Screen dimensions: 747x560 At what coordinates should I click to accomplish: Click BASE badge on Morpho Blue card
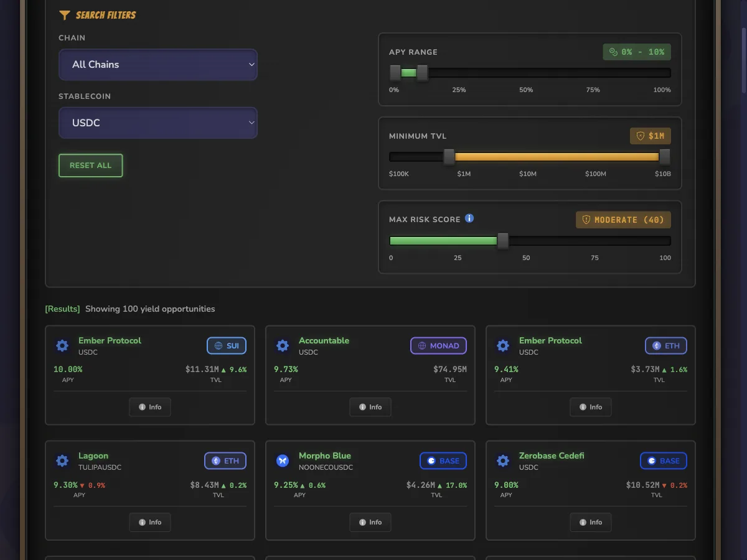tap(443, 461)
